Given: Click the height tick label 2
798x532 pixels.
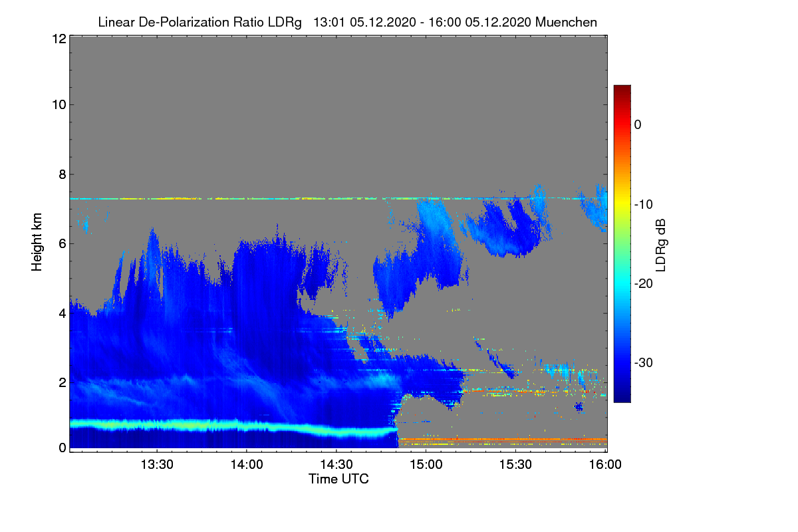Looking at the screenshot, I should coord(61,382).
